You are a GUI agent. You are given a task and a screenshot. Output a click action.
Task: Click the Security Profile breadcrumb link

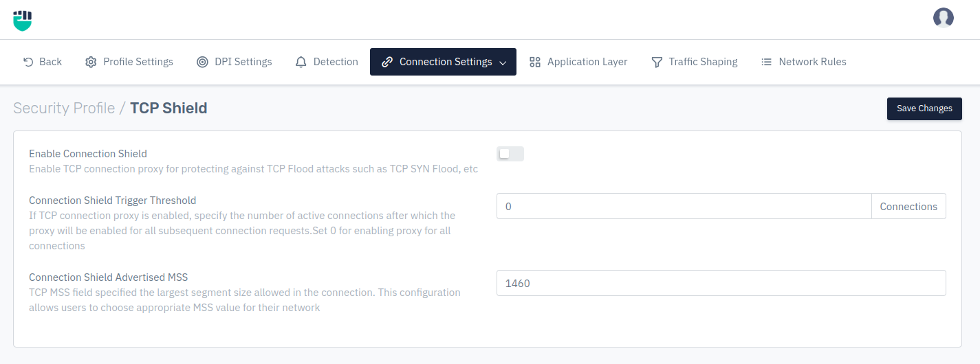(64, 108)
